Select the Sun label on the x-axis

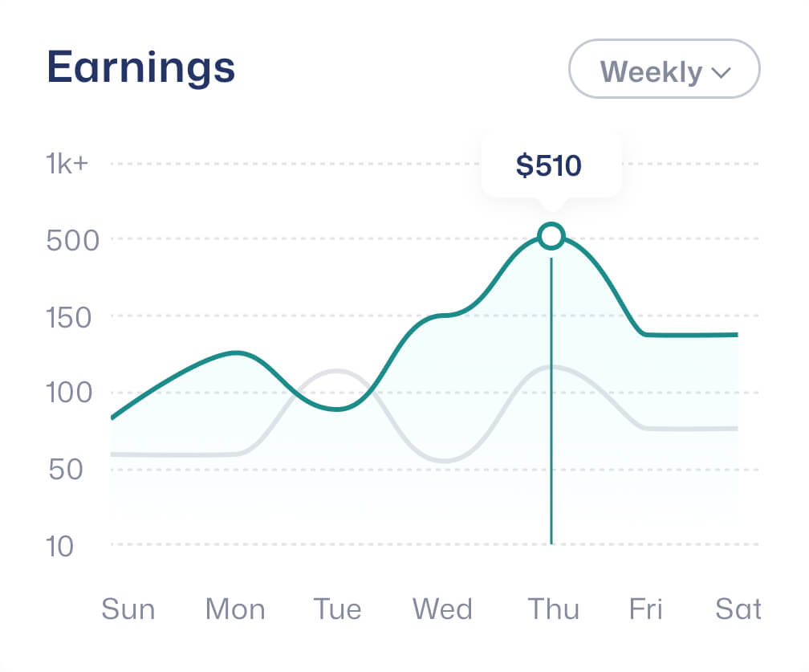128,609
